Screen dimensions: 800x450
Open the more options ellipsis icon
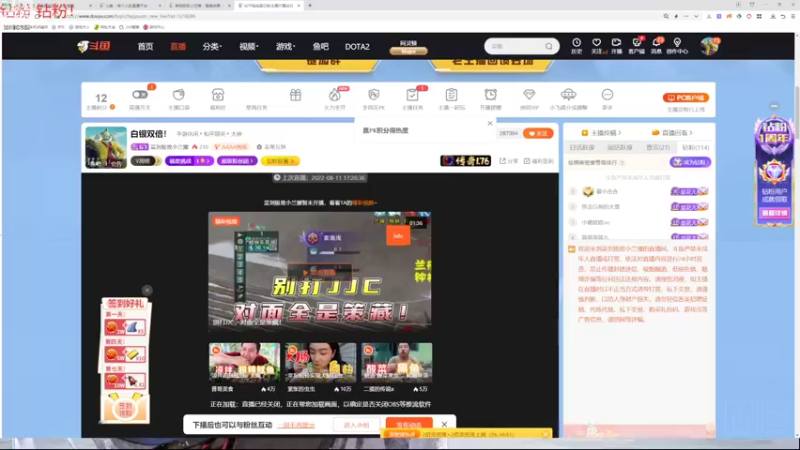click(x=607, y=95)
